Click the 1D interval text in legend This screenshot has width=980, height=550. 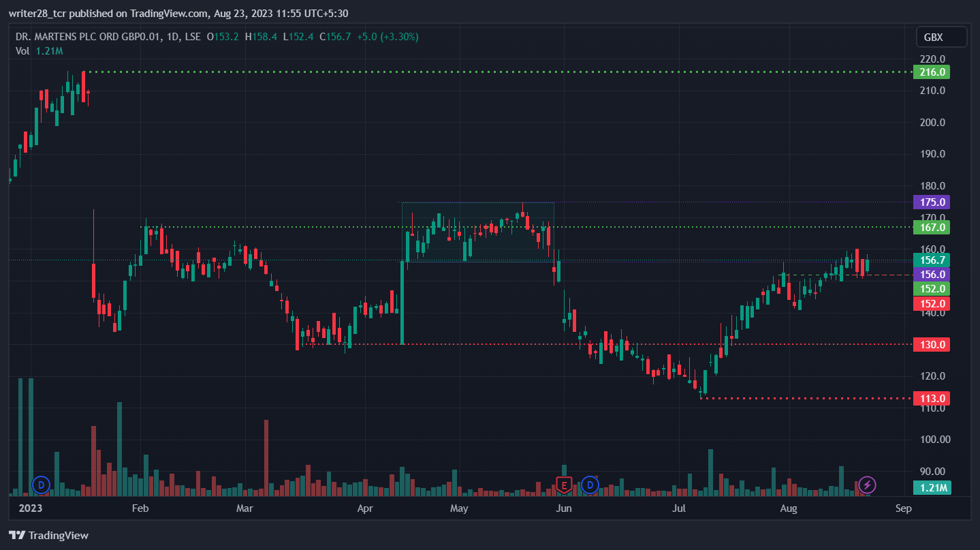click(x=173, y=37)
